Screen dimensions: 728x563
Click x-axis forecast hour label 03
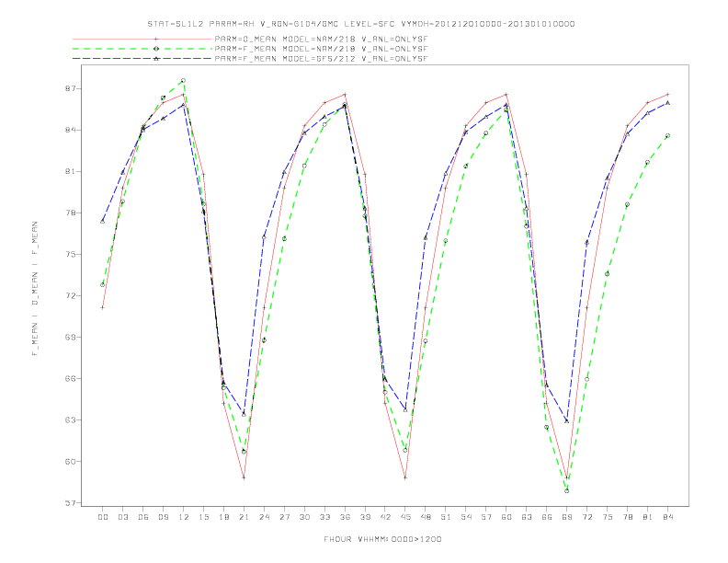coord(122,517)
